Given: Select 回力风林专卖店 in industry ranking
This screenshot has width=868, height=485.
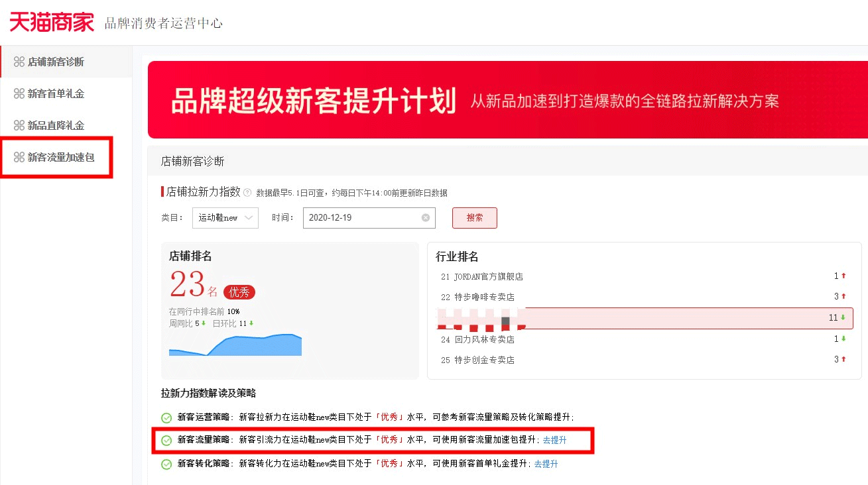Looking at the screenshot, I should click(484, 339).
